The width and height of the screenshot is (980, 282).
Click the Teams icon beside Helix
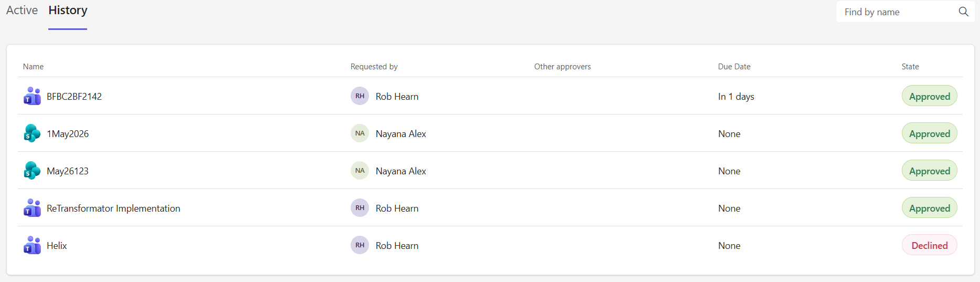coord(32,245)
